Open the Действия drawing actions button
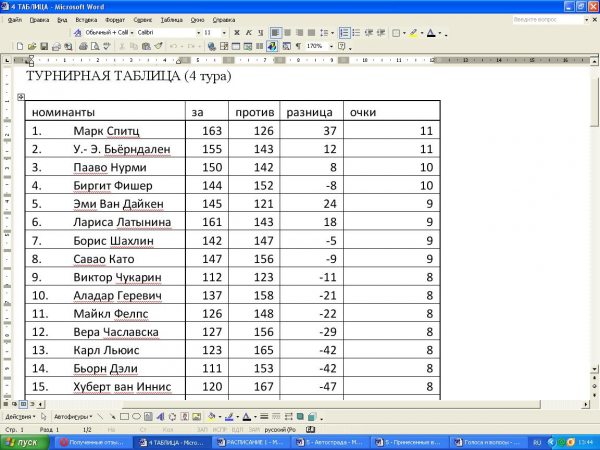600x450 pixels. click(20, 416)
